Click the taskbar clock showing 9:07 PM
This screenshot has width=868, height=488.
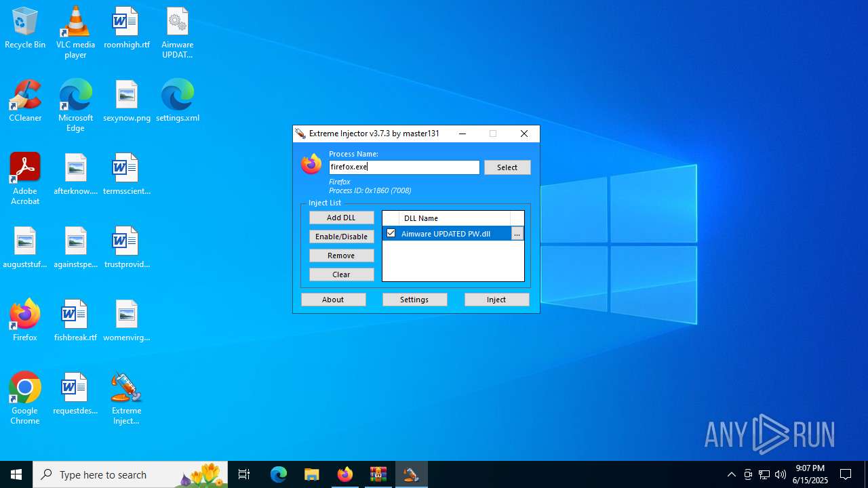pyautogui.click(x=810, y=474)
